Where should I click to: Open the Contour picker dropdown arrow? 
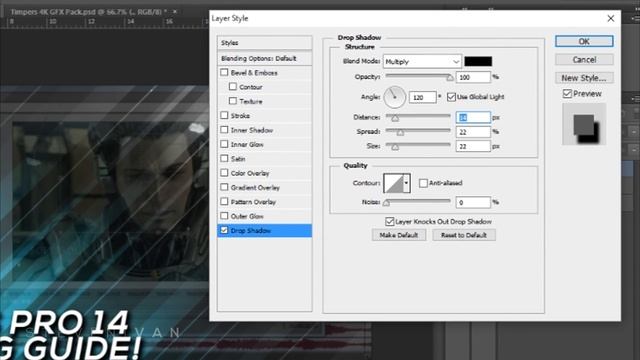click(406, 183)
